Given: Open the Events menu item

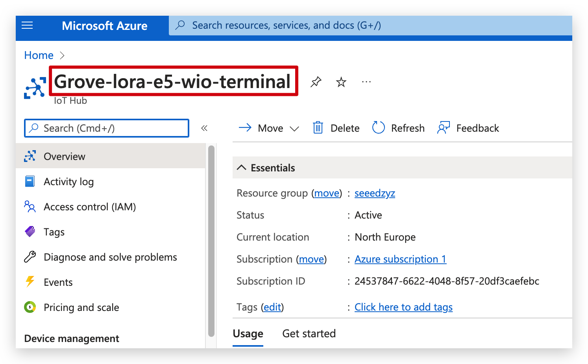Looking at the screenshot, I should [x=111, y=282].
